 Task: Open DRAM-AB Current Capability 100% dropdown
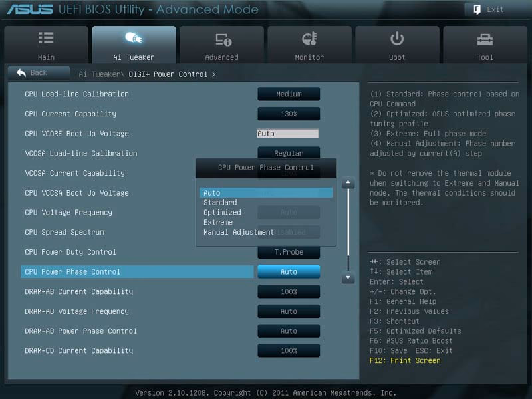pyautogui.click(x=289, y=291)
